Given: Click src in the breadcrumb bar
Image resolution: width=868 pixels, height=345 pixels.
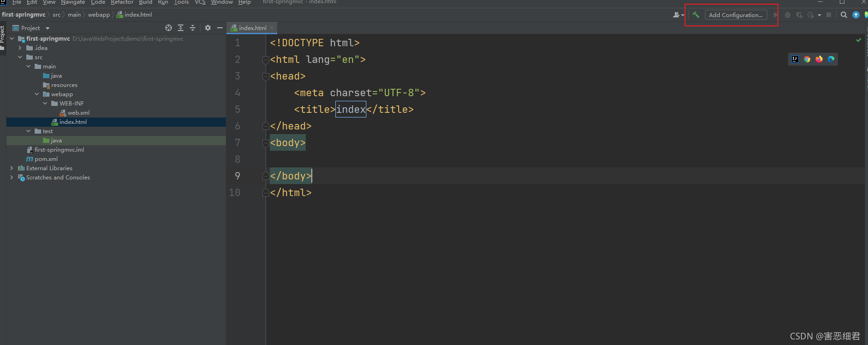Looking at the screenshot, I should [x=56, y=15].
